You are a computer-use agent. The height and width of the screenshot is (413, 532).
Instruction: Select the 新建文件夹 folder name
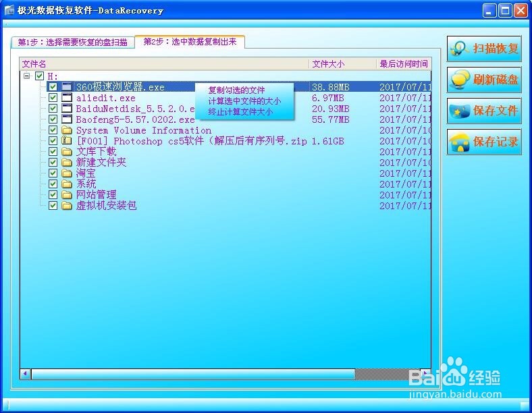coord(101,163)
